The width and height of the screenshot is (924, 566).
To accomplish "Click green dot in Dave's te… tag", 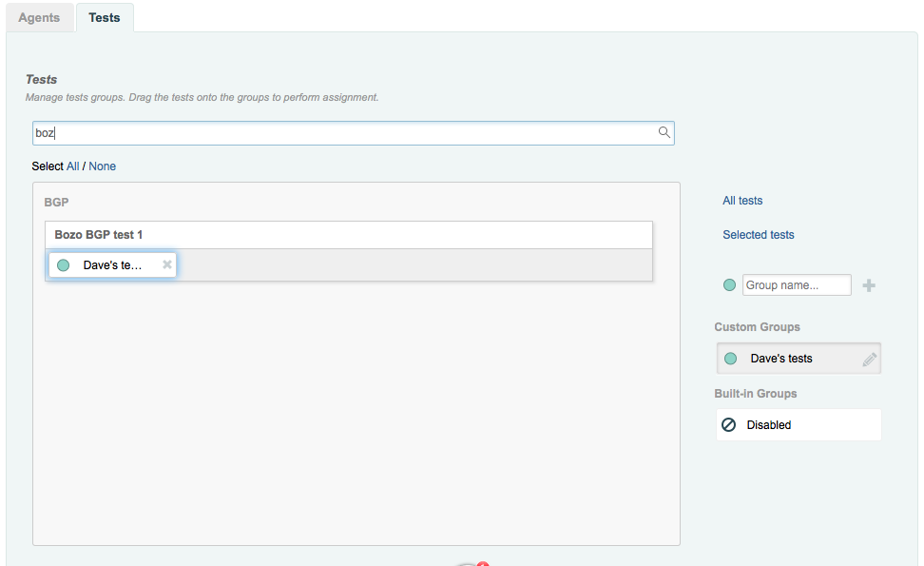I will [x=63, y=265].
